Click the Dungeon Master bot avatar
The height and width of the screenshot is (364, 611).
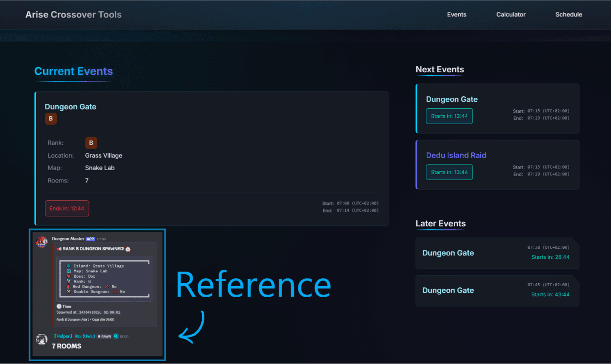tap(42, 242)
